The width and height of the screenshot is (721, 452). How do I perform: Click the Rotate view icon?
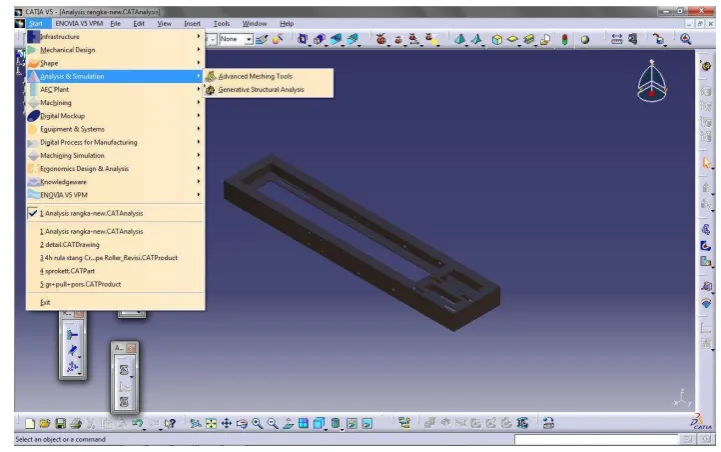coord(242,423)
